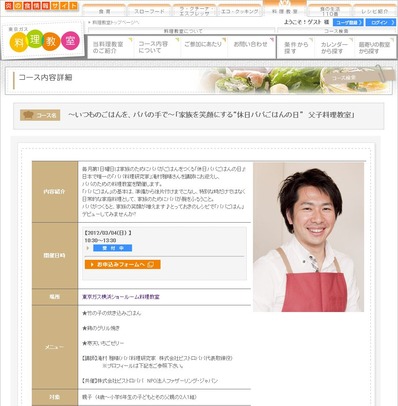Open the スローフード tab
This screenshot has height=406, width=398.
149,11
